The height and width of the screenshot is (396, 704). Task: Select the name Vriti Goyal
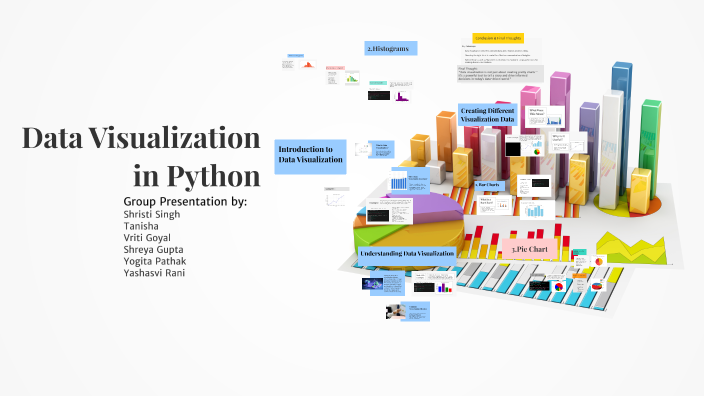coord(147,238)
